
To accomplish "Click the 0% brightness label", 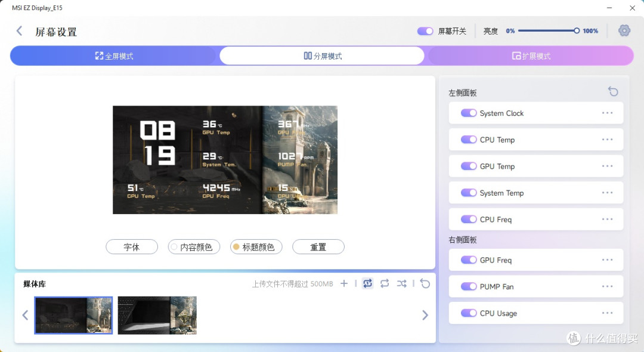I will point(510,31).
